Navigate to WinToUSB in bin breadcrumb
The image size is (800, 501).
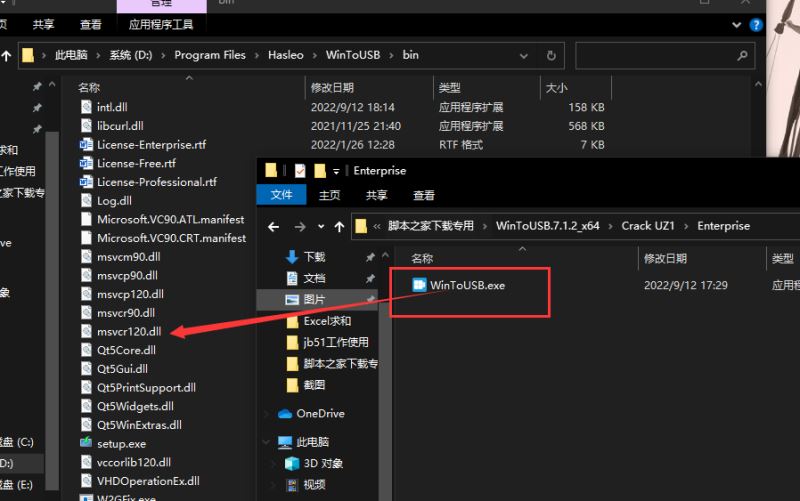[x=353, y=55]
